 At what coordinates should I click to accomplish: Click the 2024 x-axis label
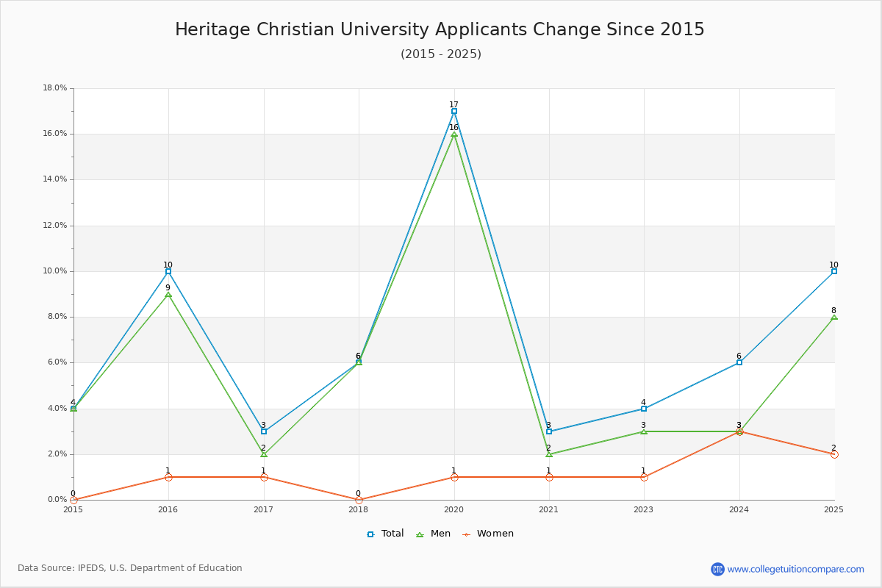point(739,509)
